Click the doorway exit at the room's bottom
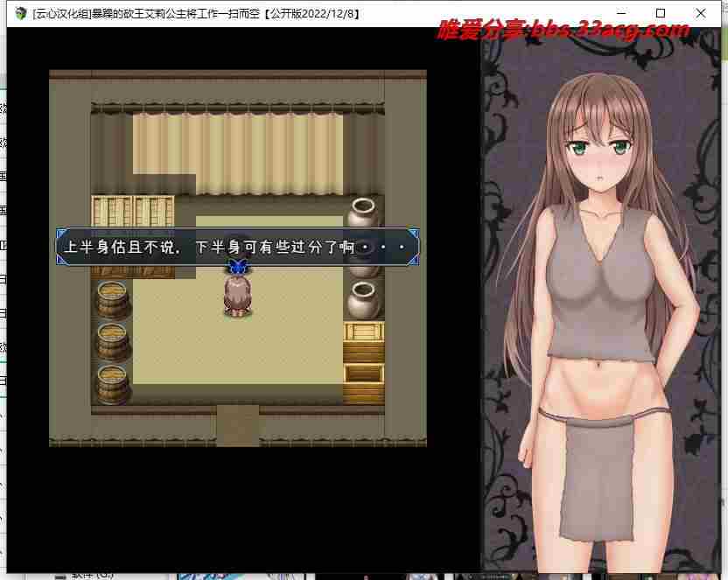 click(x=237, y=425)
